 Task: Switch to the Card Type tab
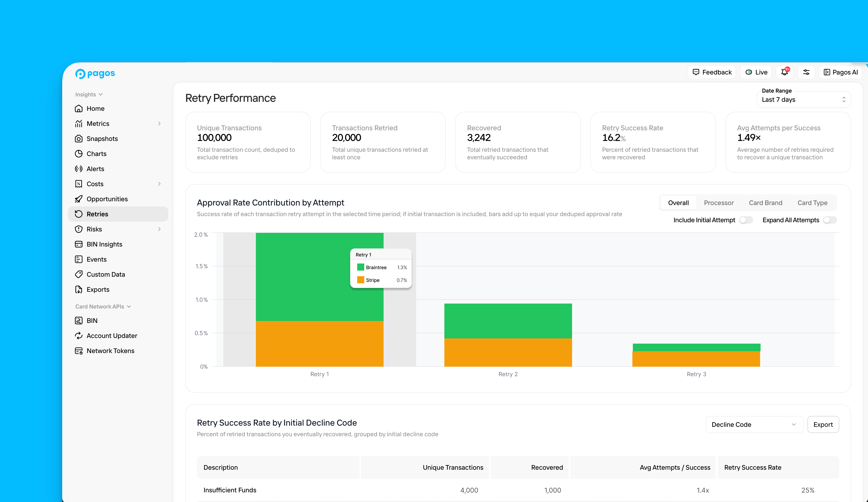point(812,203)
